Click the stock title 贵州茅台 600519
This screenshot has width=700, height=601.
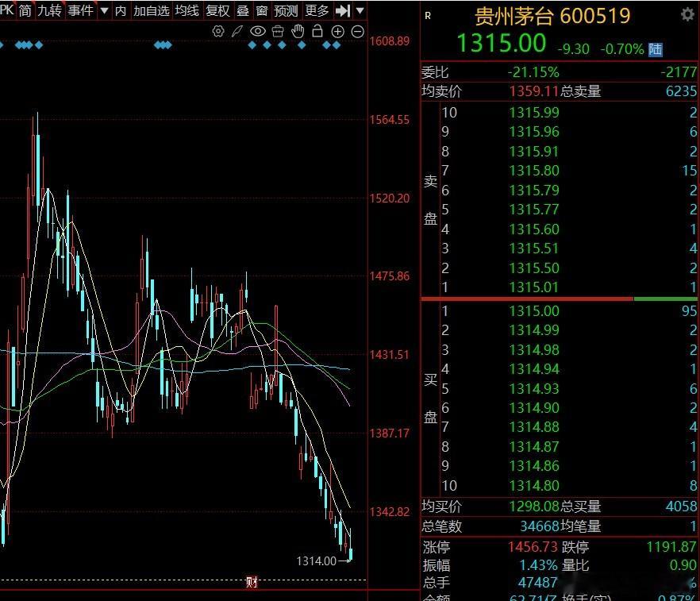[552, 16]
